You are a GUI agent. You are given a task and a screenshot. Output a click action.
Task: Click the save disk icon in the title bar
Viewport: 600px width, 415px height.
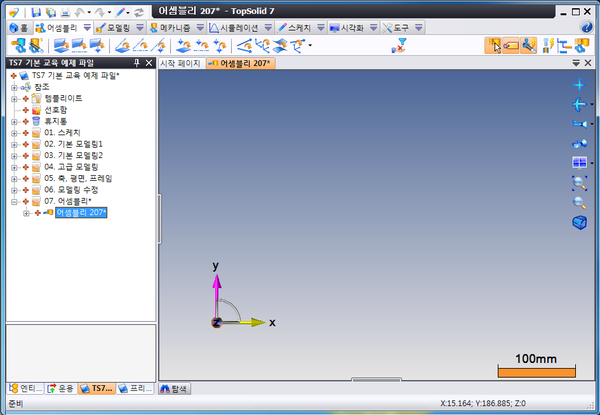[36, 13]
